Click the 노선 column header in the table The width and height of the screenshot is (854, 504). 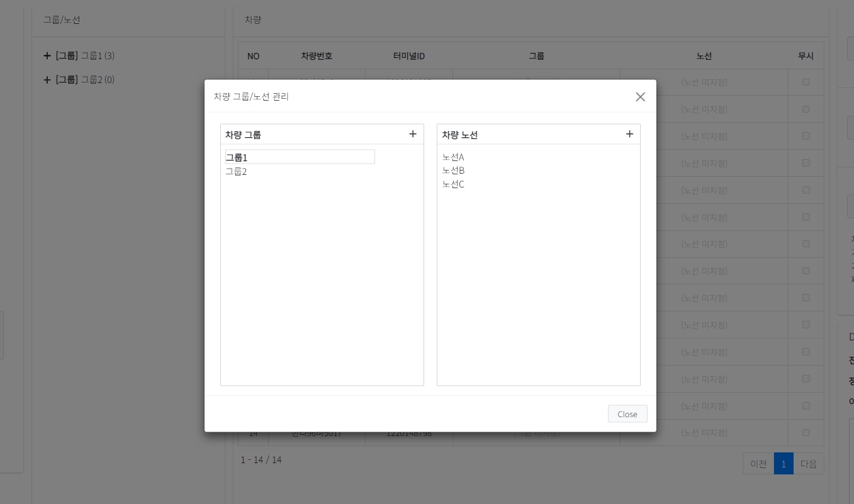pyautogui.click(x=704, y=56)
